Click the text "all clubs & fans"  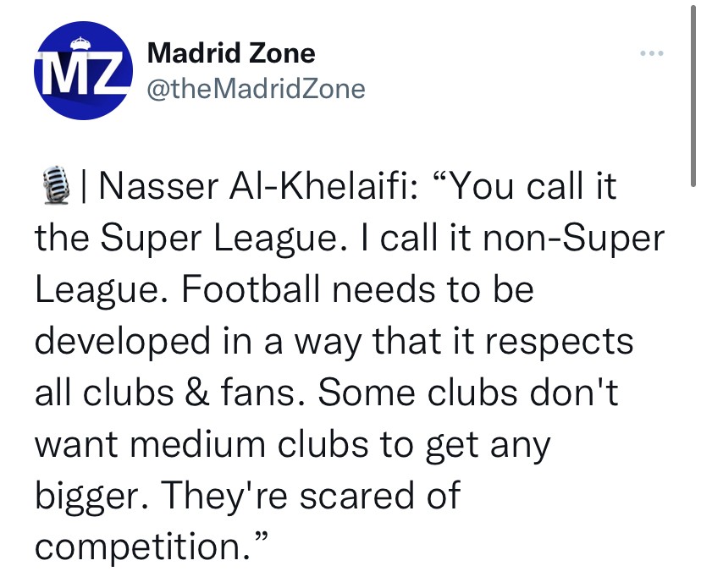[171, 393]
